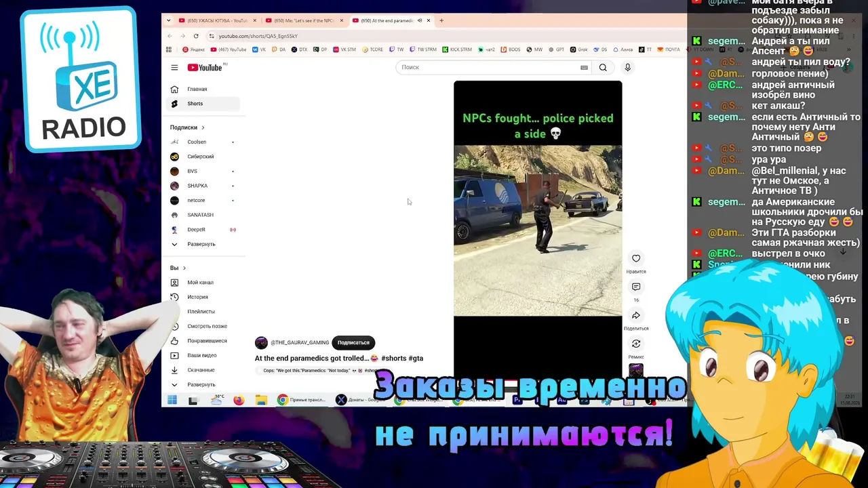
Task: Select Shorts in the sidebar
Action: pos(204,104)
